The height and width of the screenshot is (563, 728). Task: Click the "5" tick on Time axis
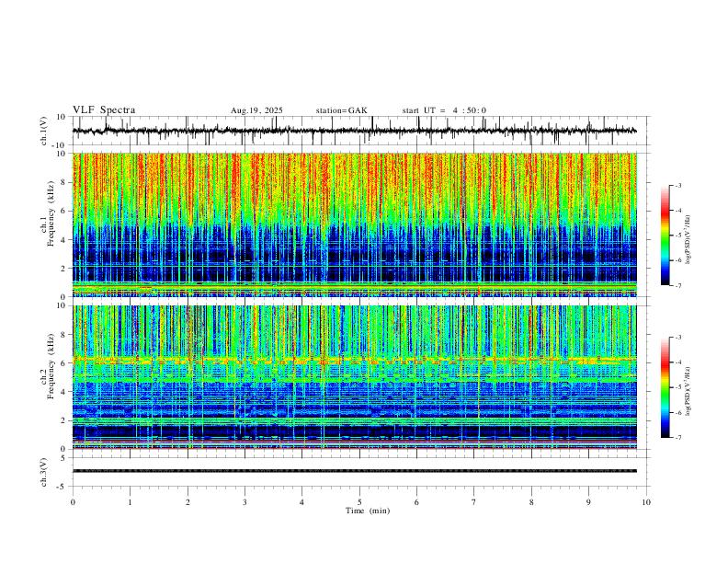pyautogui.click(x=359, y=502)
